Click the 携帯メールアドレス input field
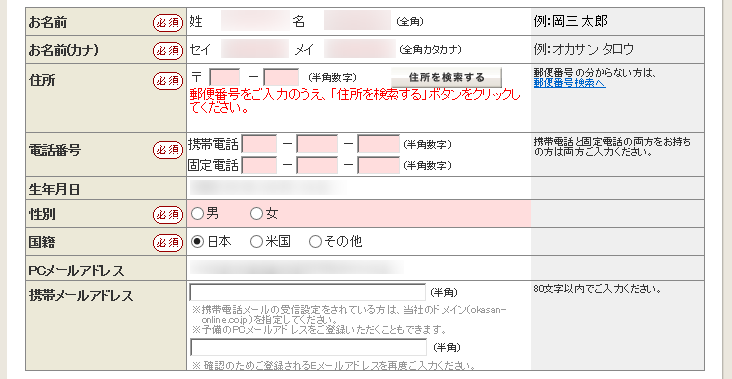Screen dimensions: 732x379 pos(308,292)
